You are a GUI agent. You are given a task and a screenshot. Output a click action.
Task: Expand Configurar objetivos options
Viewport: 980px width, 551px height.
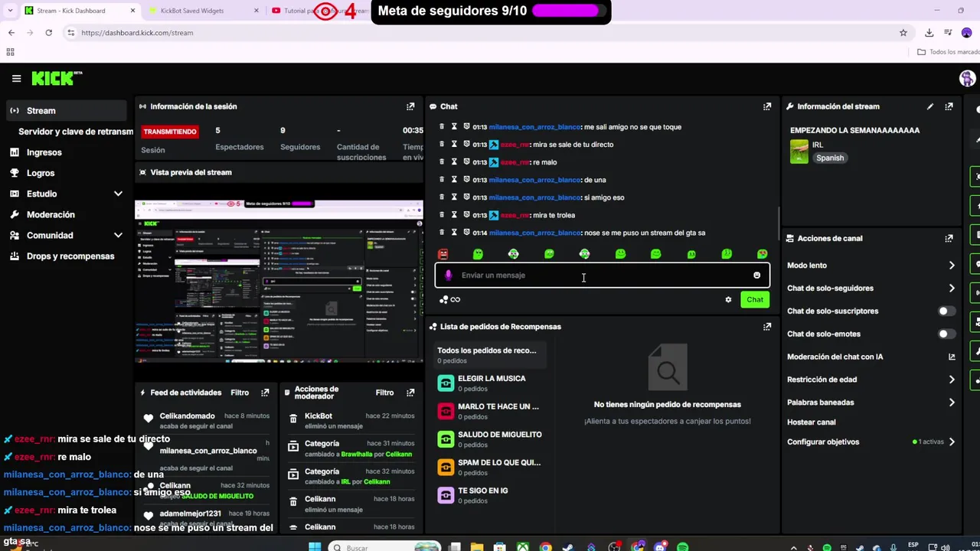click(952, 442)
